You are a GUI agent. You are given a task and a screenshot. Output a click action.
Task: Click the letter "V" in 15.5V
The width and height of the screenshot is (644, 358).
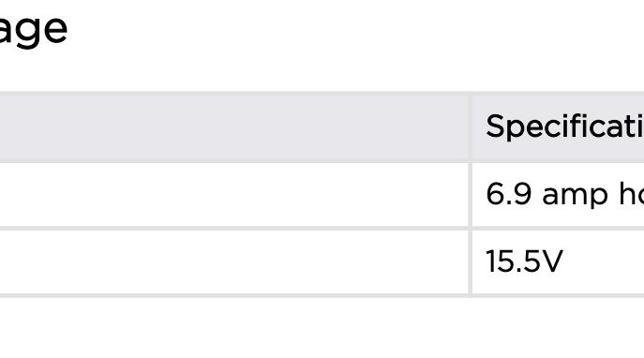(551, 261)
